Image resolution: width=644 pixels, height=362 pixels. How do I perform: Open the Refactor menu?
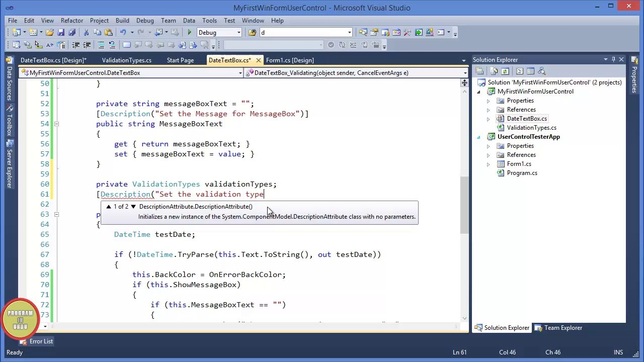pyautogui.click(x=72, y=21)
